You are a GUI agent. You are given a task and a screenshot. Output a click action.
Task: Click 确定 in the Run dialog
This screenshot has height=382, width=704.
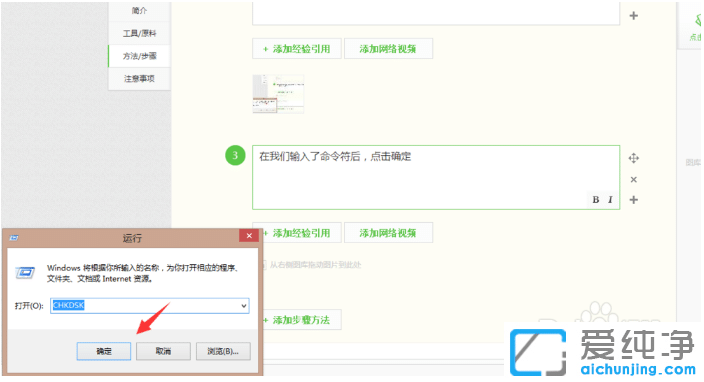(104, 351)
